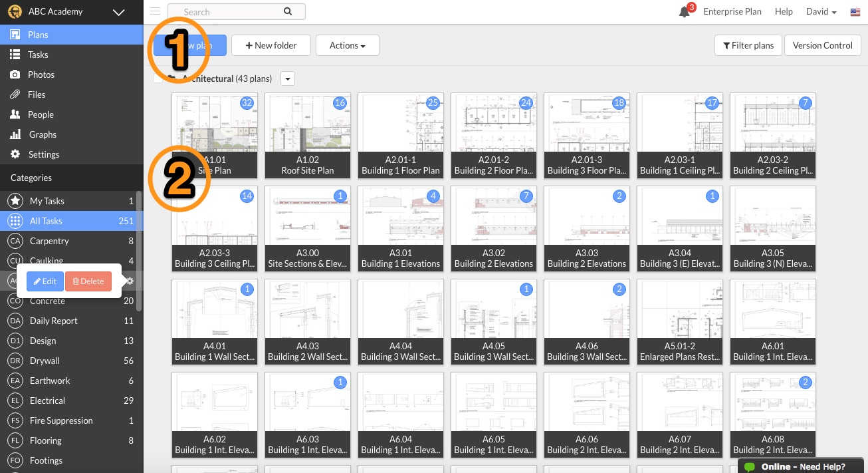Open Version Control
The image size is (868, 473).
tap(823, 45)
